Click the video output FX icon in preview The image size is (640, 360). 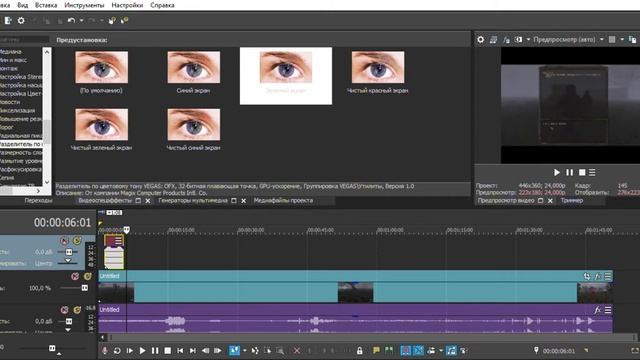click(x=506, y=40)
